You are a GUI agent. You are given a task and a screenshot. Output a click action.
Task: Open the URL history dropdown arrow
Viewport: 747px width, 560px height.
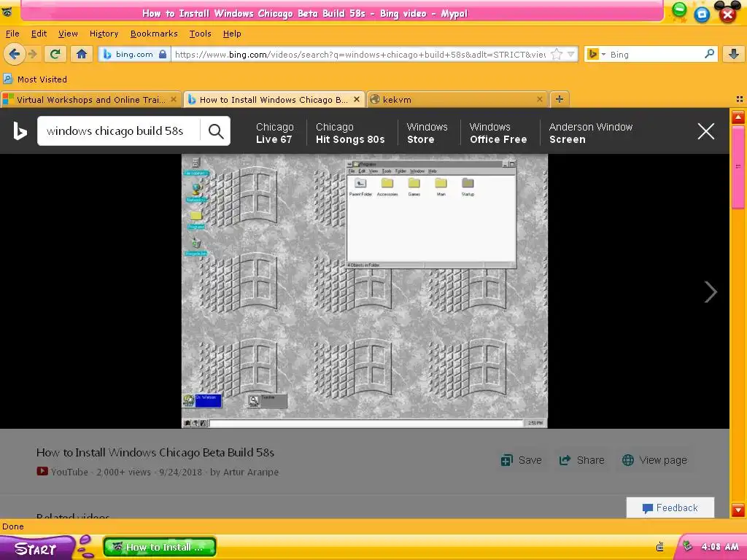coord(570,54)
